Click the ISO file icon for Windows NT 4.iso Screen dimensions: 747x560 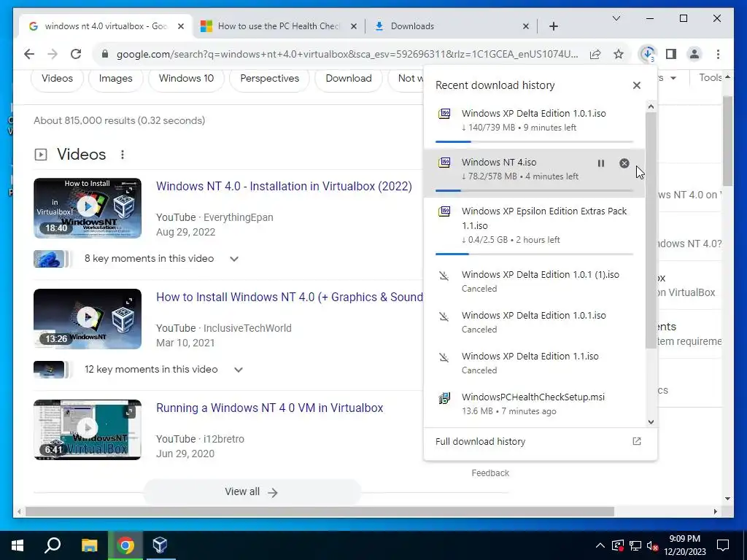444,163
